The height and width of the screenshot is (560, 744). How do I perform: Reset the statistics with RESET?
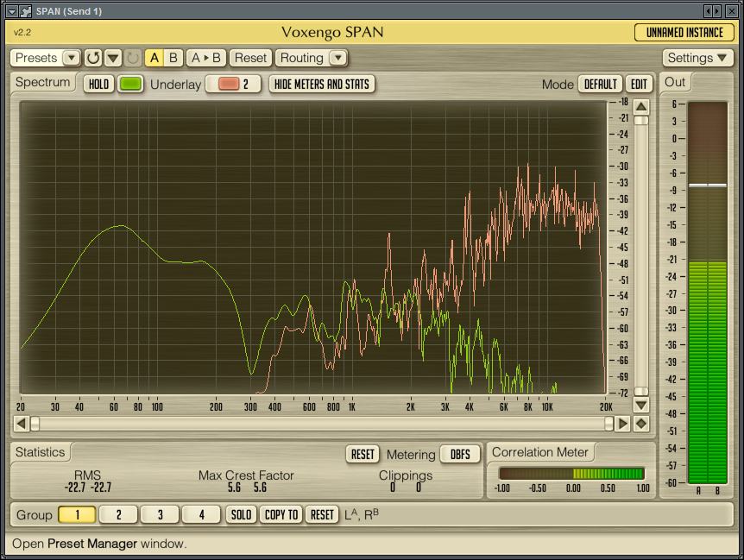coord(363,454)
